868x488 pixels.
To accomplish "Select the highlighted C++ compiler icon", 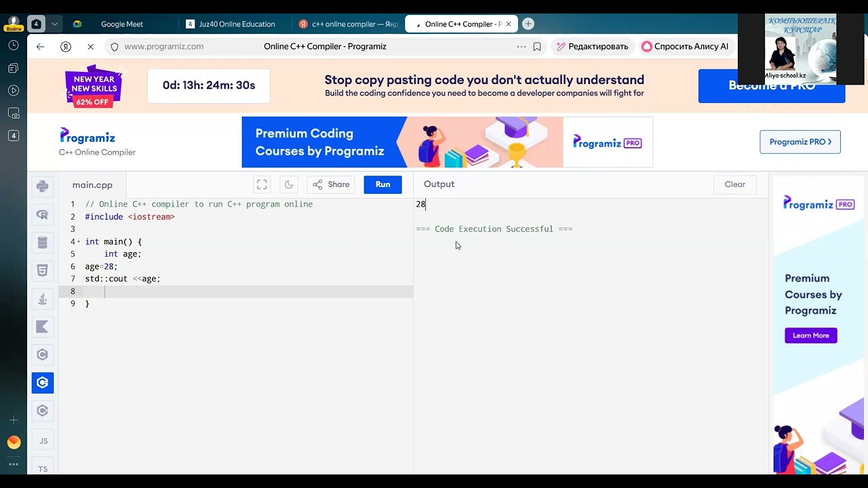I will pos(42,383).
